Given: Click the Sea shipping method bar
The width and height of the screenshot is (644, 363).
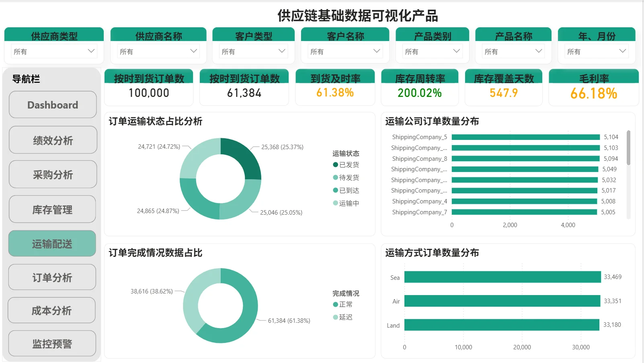Looking at the screenshot, I should pos(502,277).
